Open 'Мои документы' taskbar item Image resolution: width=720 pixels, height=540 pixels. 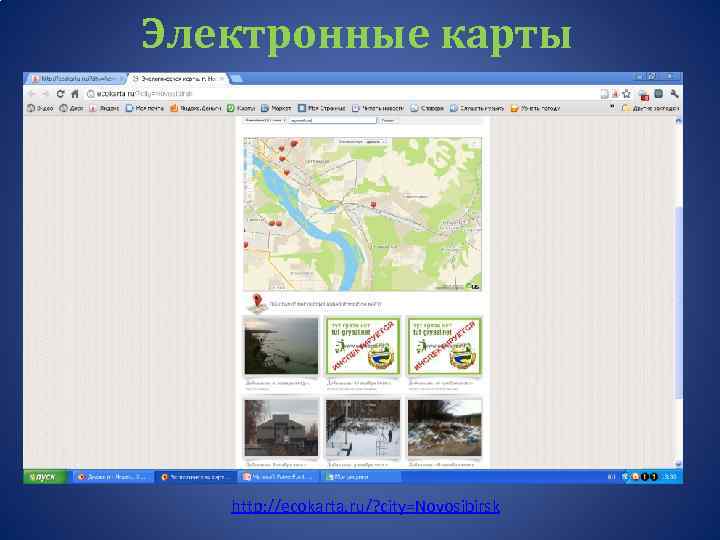(x=361, y=477)
